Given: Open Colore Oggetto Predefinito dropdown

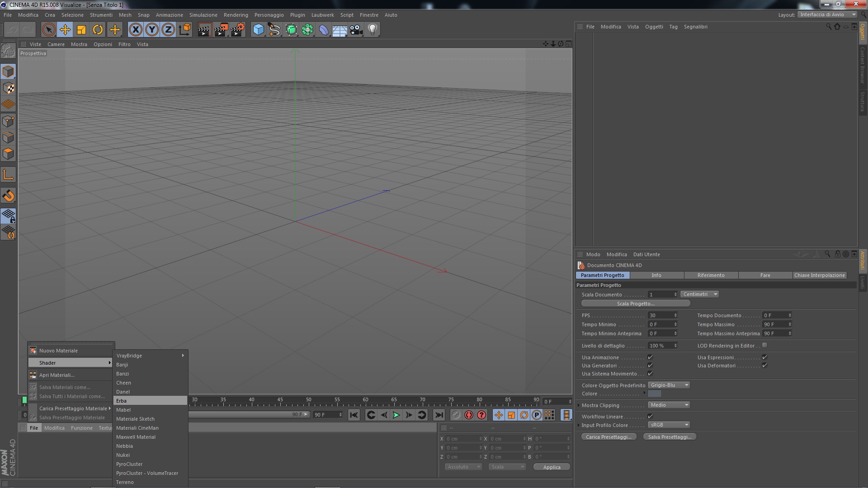Looking at the screenshot, I should pos(669,385).
